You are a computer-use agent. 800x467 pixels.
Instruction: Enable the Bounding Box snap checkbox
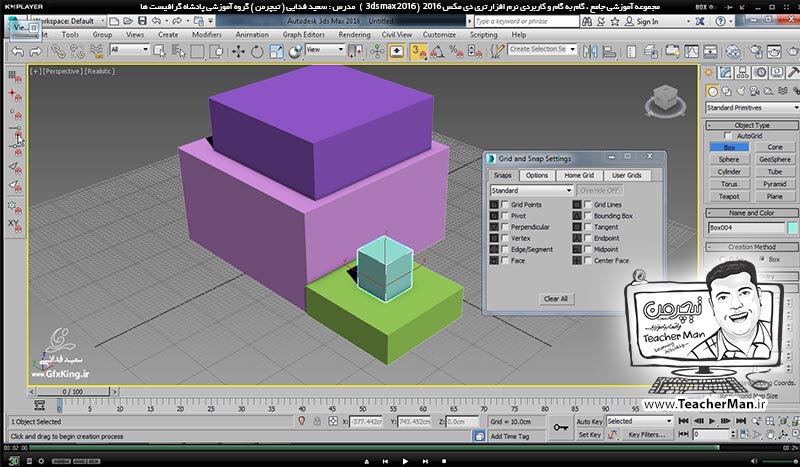(x=588, y=215)
